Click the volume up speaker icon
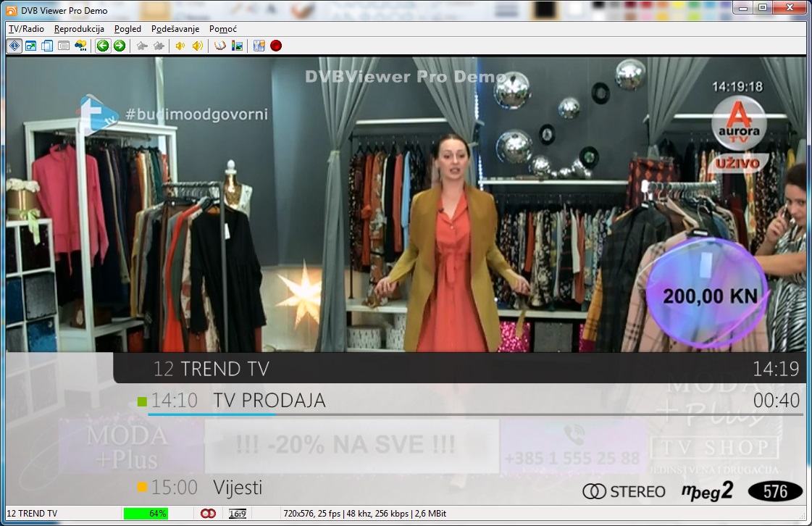 [197, 46]
